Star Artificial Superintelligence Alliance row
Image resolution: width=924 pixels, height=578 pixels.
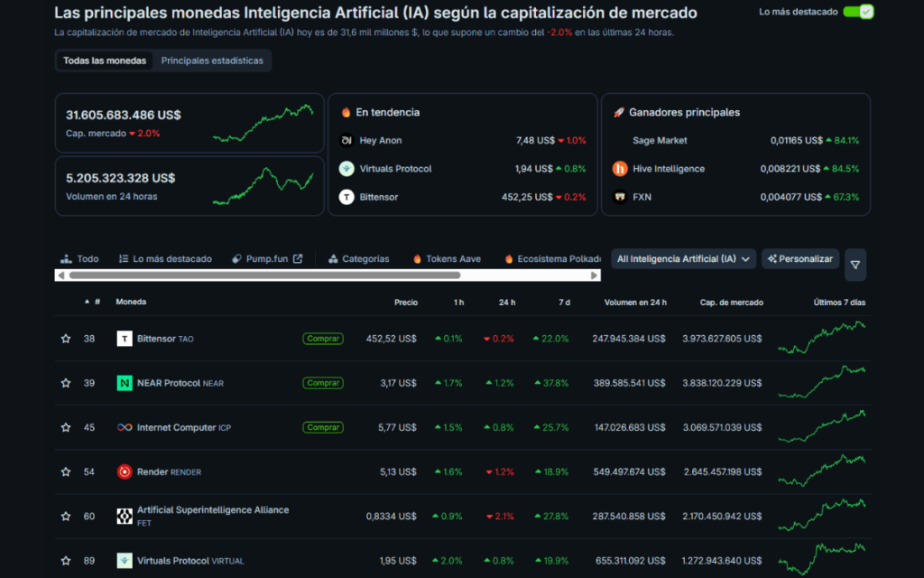[x=65, y=516]
